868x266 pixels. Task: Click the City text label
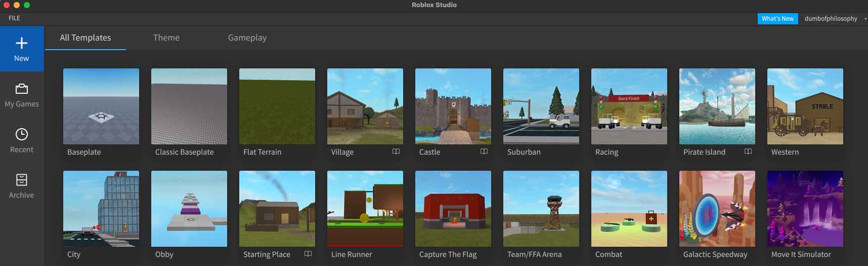point(74,254)
